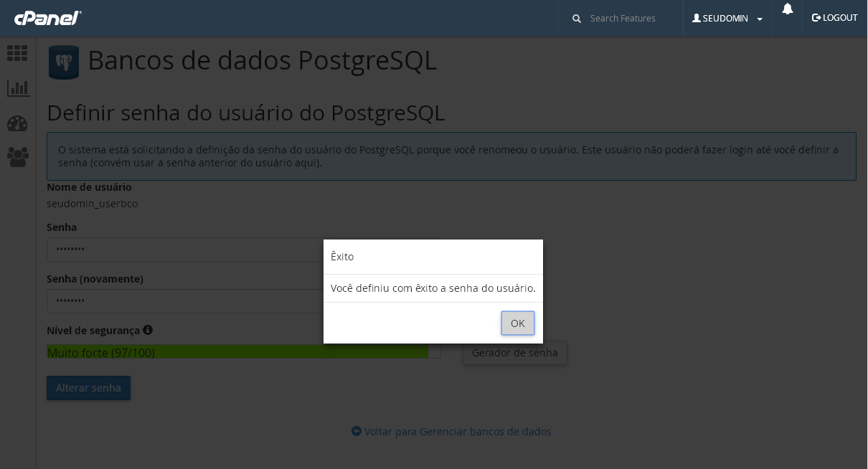Click the info notice about renamed user
The image size is (868, 469).
(x=451, y=156)
